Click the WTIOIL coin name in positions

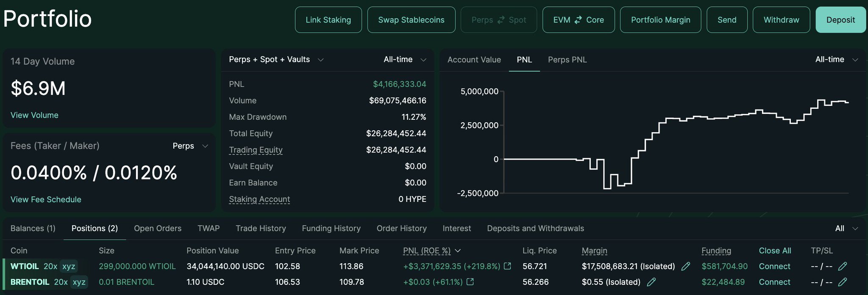[x=25, y=266]
